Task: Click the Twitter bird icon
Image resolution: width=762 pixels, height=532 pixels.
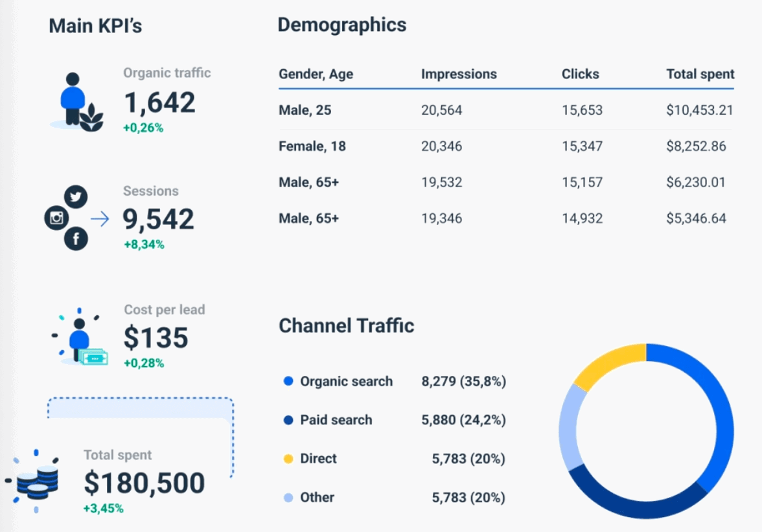Action: (x=76, y=196)
